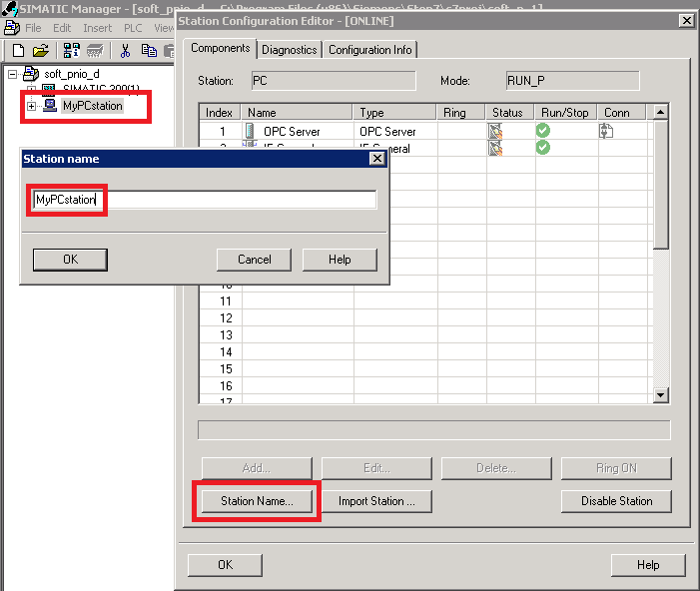The width and height of the screenshot is (700, 591).
Task: Click the IE General green run indicator
Action: click(543, 148)
